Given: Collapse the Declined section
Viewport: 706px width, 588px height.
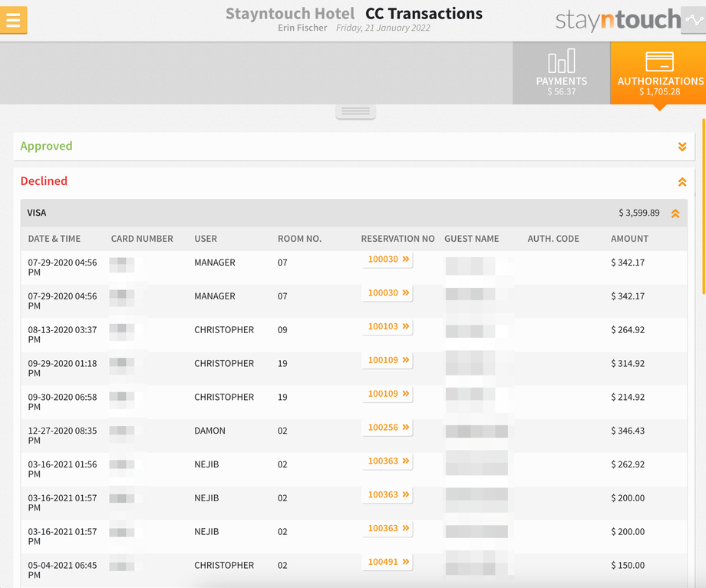Looking at the screenshot, I should point(682,182).
